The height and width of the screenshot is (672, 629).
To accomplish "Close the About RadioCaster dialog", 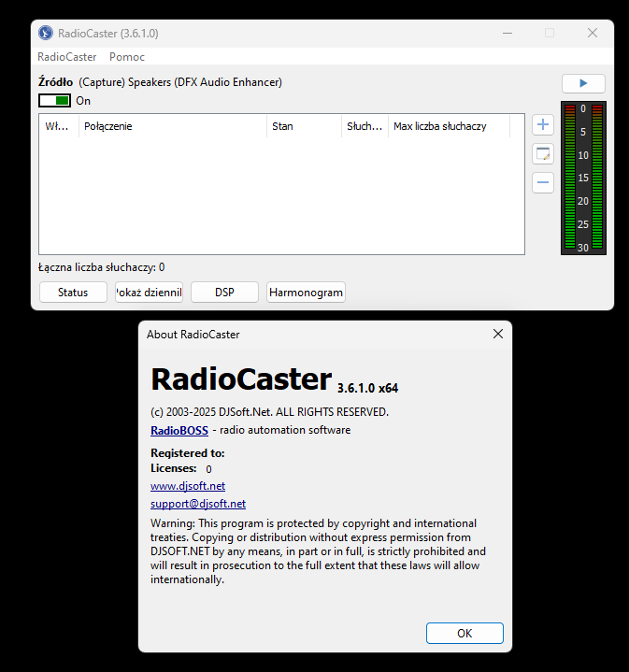I will pos(498,334).
